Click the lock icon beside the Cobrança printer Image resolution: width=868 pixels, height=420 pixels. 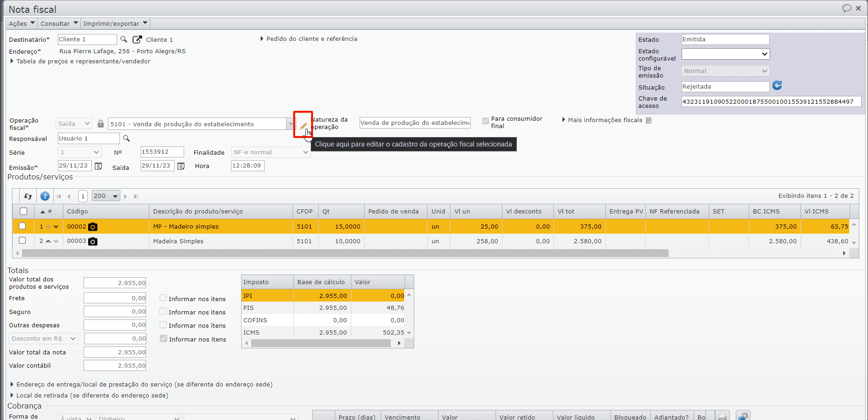(x=743, y=415)
